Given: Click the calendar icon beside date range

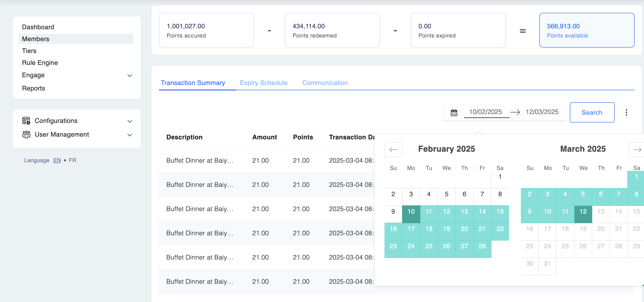Looking at the screenshot, I should (454, 112).
